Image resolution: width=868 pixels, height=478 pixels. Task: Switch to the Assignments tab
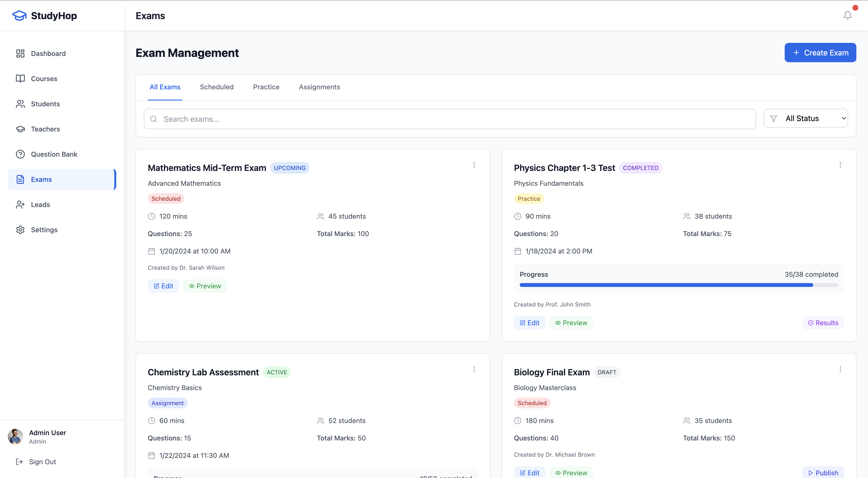click(x=319, y=87)
